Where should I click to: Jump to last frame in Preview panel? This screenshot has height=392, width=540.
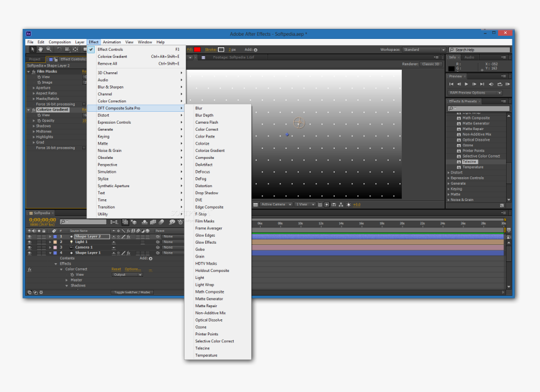pyautogui.click(x=482, y=84)
